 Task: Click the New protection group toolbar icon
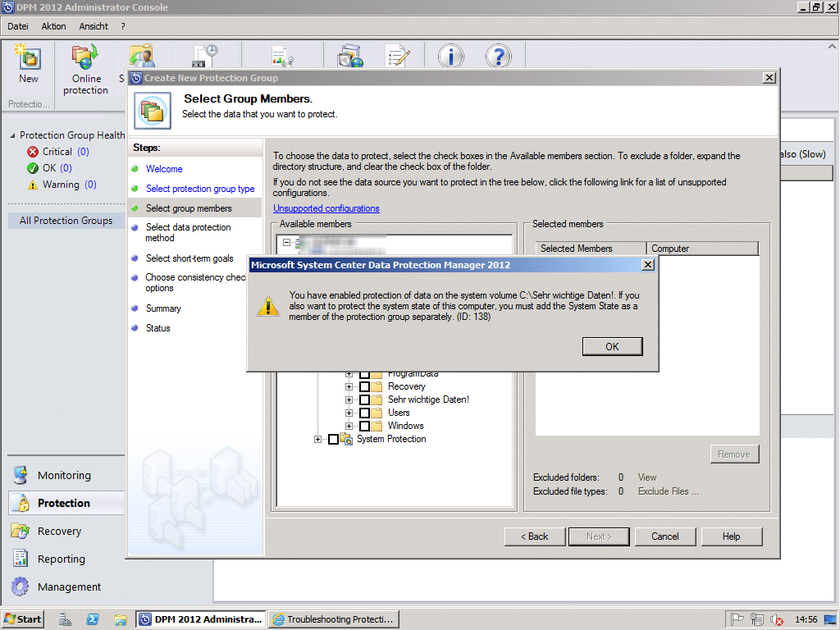click(x=29, y=57)
